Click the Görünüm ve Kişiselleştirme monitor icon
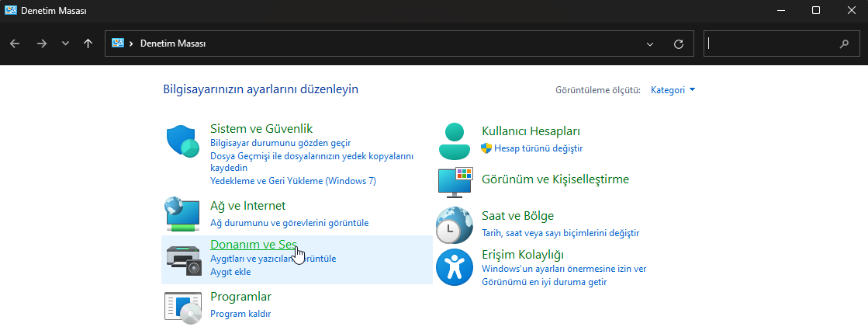Image resolution: width=868 pixels, height=334 pixels. click(455, 183)
